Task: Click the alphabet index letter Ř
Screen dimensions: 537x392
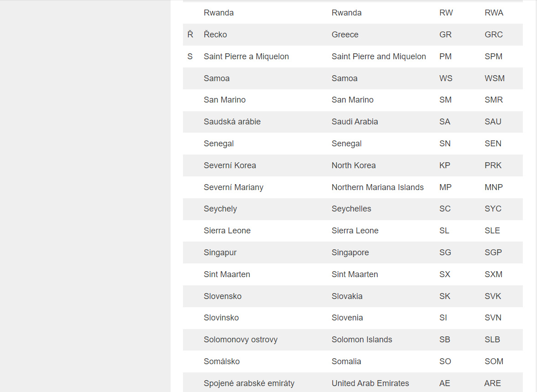Action: [190, 35]
